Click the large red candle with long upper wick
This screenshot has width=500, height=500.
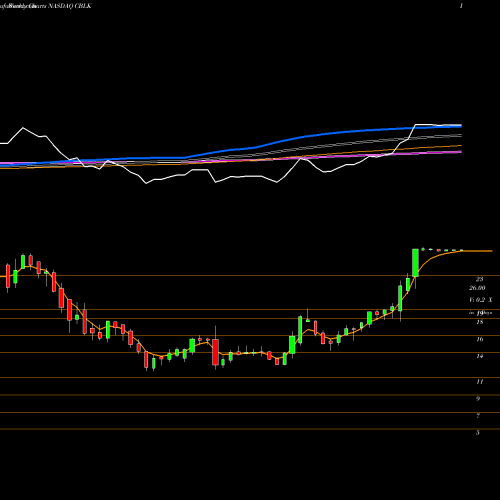tap(216, 352)
